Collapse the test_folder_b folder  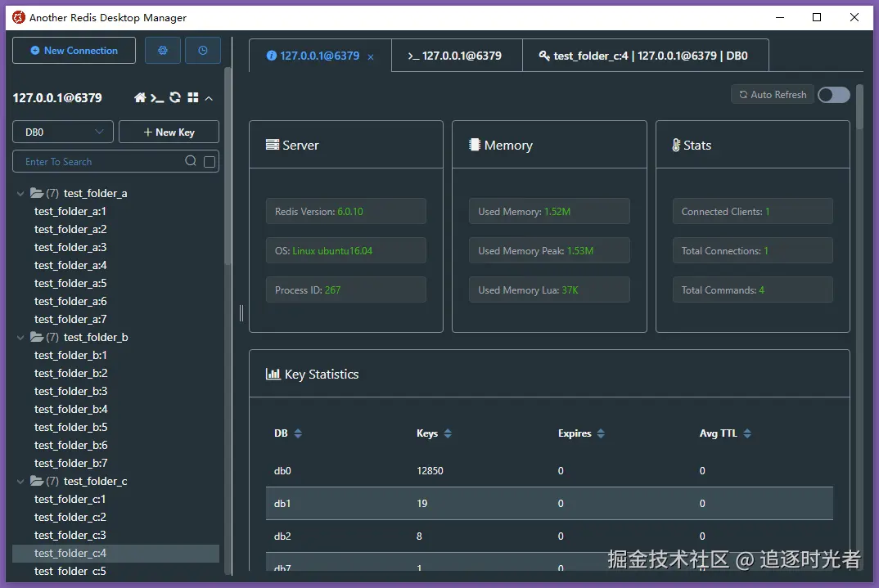pyautogui.click(x=20, y=337)
